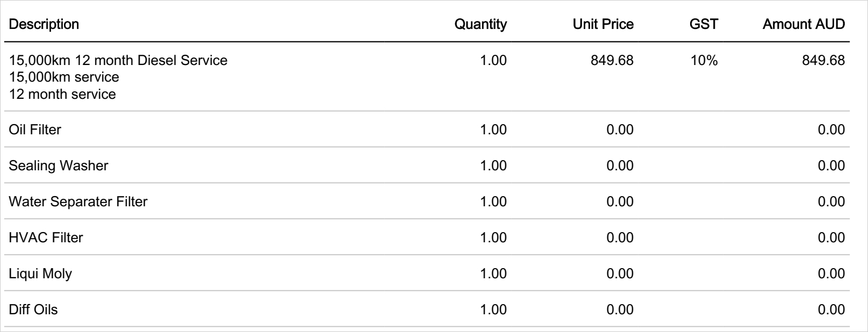Image resolution: width=868 pixels, height=332 pixels.
Task: Select the 15,000km 12 month Diesel Service line
Action: coord(118,60)
